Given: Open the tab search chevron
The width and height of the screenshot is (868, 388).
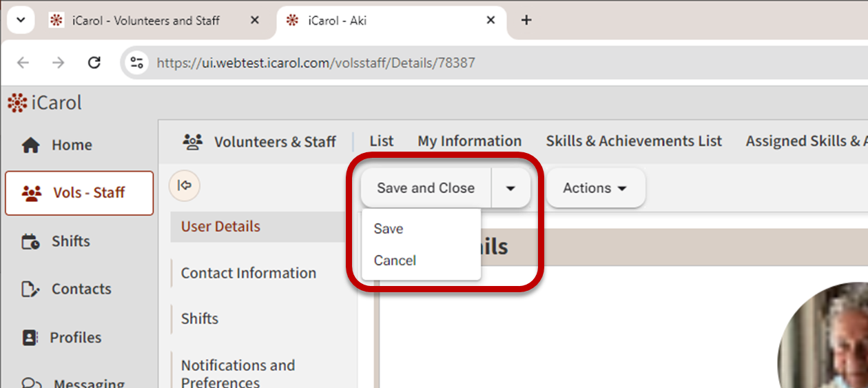Looking at the screenshot, I should (21, 20).
